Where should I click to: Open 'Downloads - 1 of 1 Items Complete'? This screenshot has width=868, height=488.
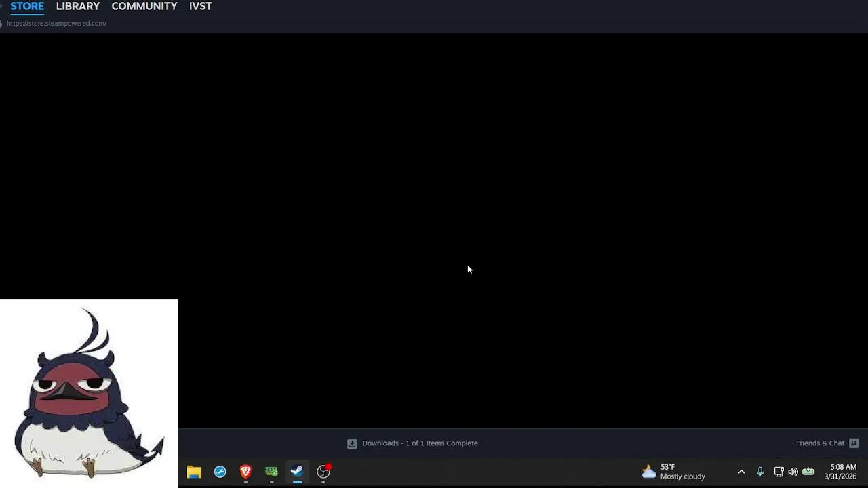[x=420, y=443]
